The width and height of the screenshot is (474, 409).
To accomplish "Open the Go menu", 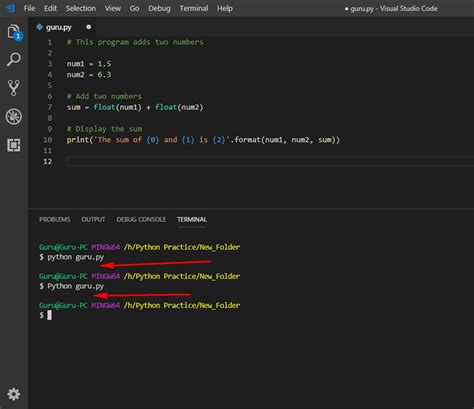I will point(134,8).
